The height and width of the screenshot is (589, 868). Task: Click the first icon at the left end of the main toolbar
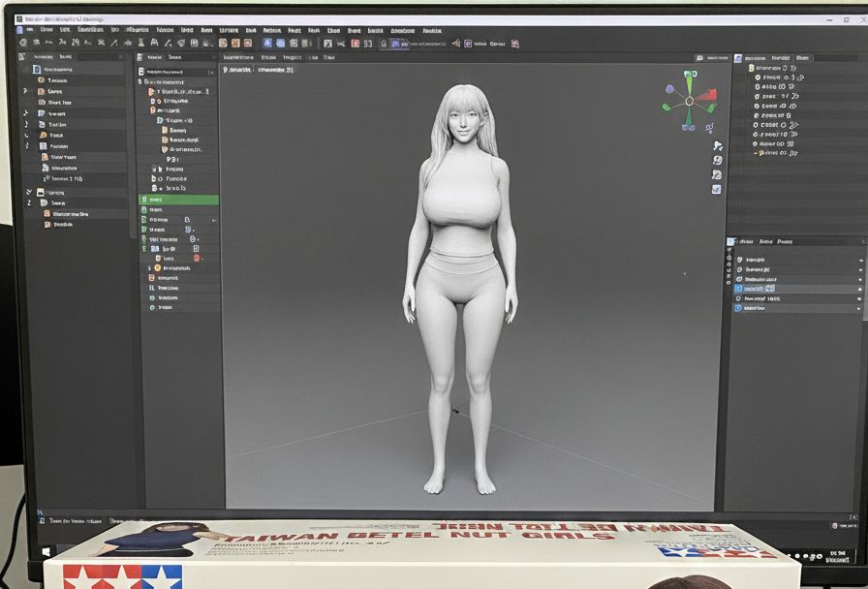pos(22,44)
